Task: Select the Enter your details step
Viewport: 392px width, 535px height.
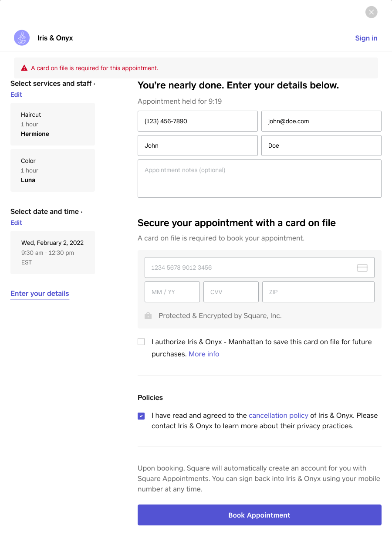Action: (40, 294)
